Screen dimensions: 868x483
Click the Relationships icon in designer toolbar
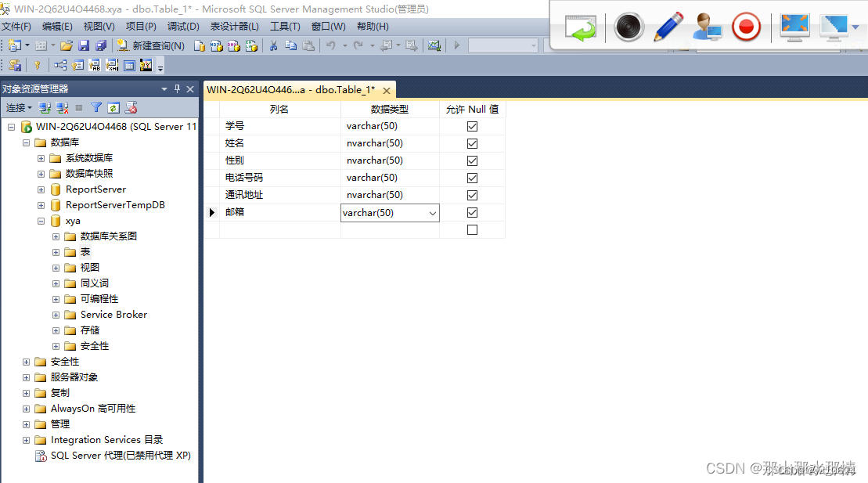click(x=60, y=65)
